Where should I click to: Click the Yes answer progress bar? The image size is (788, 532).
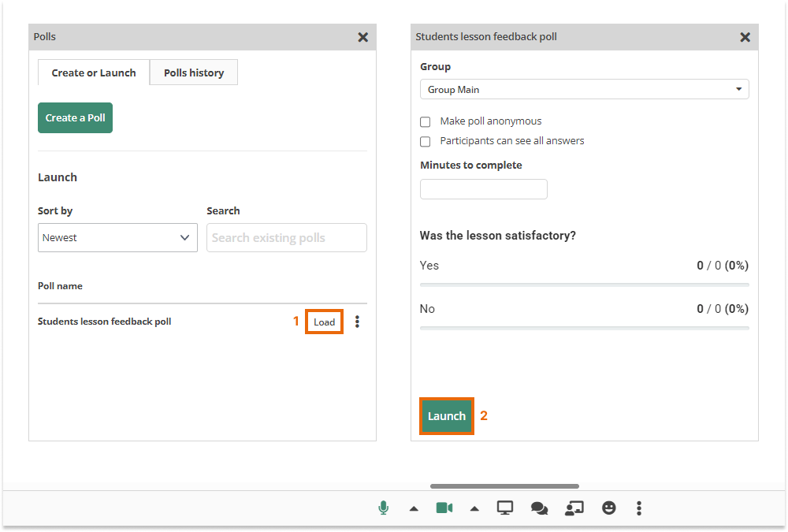[585, 285]
